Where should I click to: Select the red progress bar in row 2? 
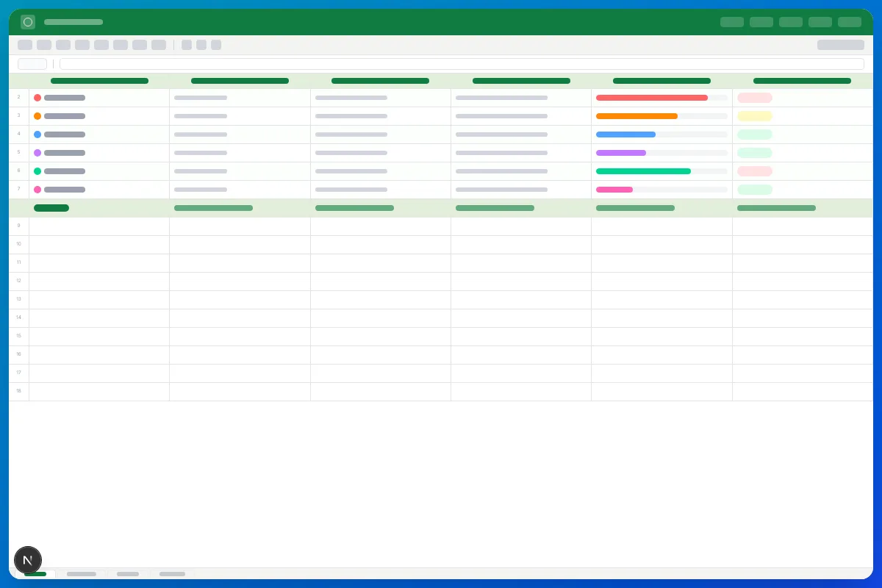click(x=652, y=98)
